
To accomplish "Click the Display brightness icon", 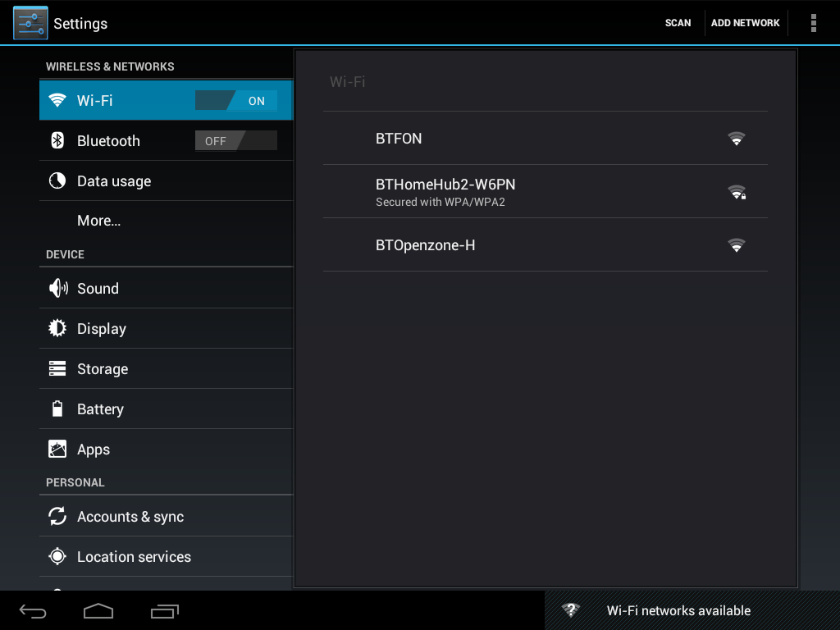I will click(x=57, y=328).
